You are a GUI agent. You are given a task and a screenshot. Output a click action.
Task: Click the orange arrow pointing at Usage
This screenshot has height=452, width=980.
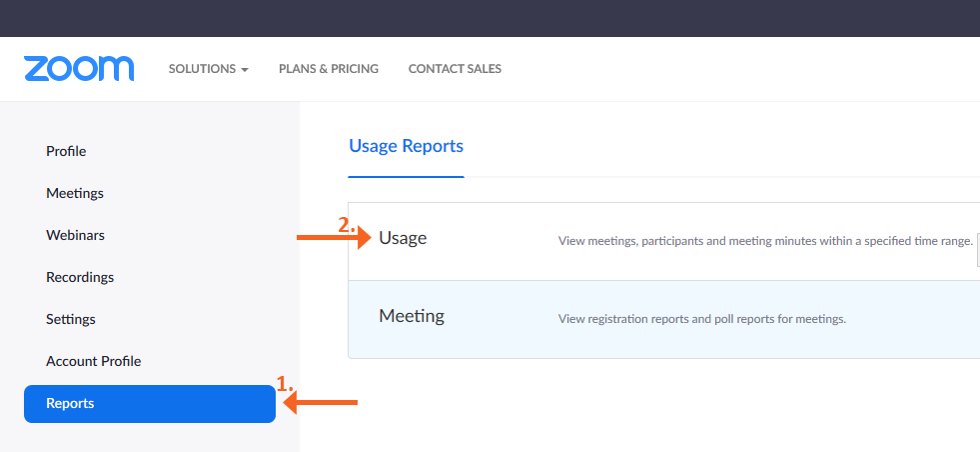[335, 238]
